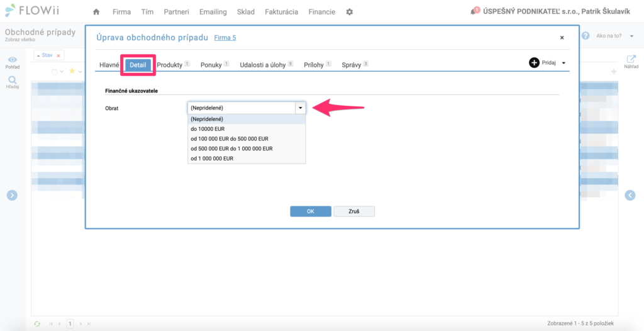Image resolution: width=644 pixels, height=331 pixels.
Task: Open settings gear in top navigation
Action: 350,12
